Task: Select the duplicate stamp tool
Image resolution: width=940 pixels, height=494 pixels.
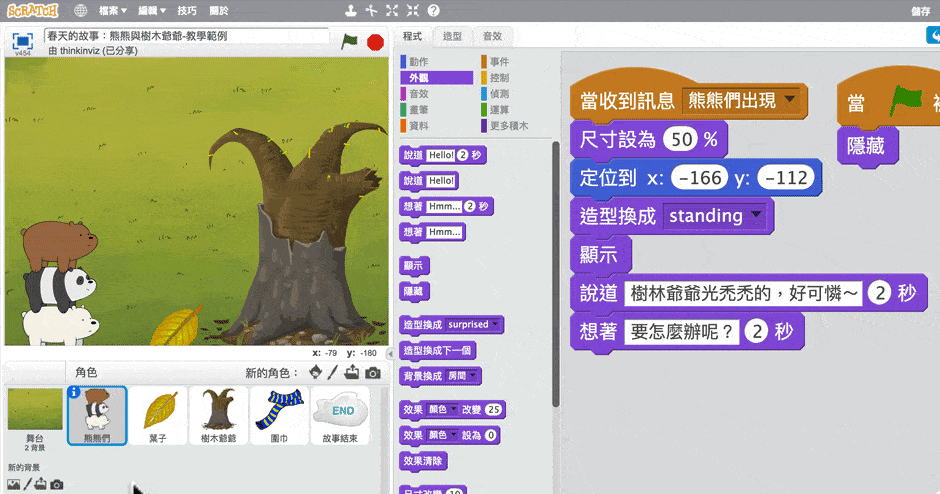Action: tap(351, 10)
